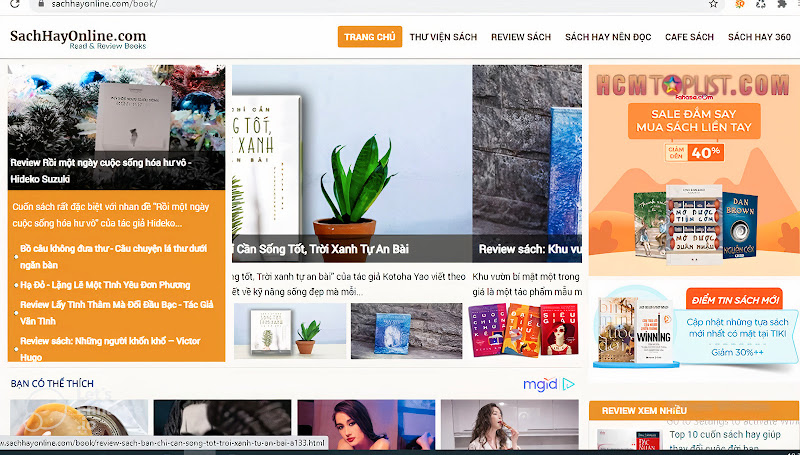The image size is (800, 455).
Task: Select SÁCH HAY NÊN ĐỌC in navigation
Action: click(608, 37)
